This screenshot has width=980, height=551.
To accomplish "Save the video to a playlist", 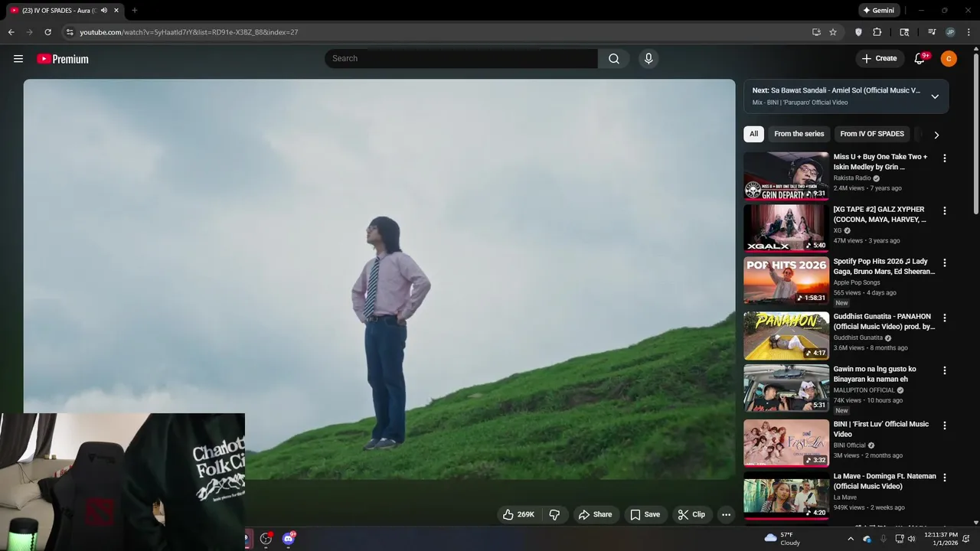I will [x=645, y=514].
